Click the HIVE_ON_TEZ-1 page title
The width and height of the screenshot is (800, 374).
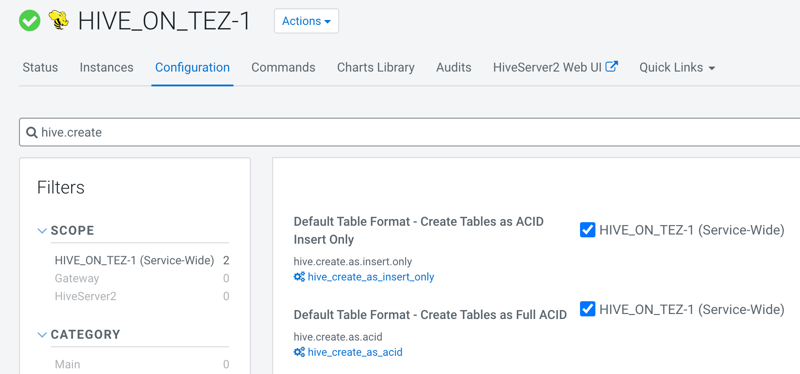(164, 21)
